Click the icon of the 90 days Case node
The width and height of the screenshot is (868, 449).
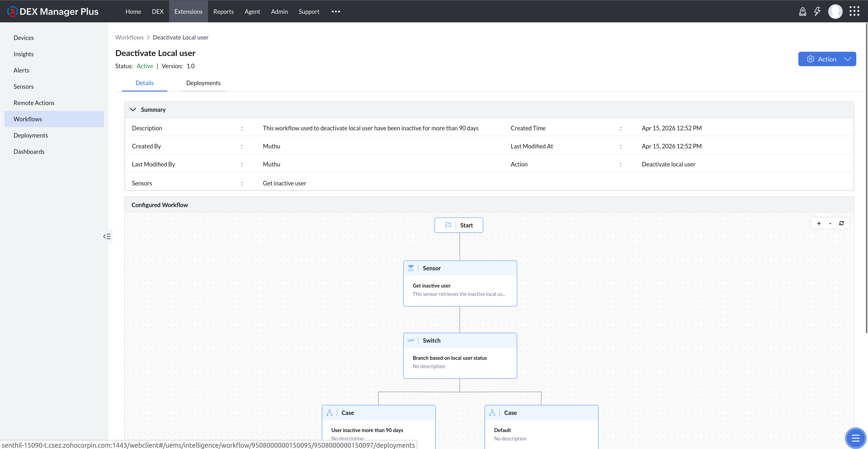coord(330,413)
